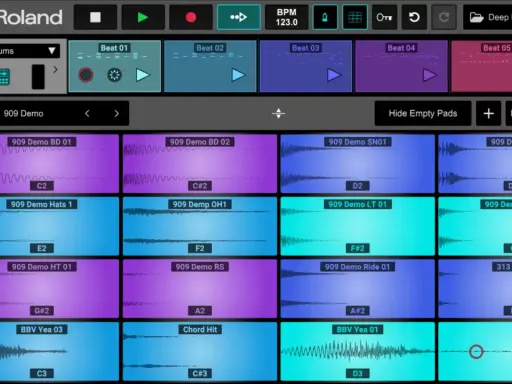Click the A2 note label
Viewport: 512px width, 384px height.
coord(200,311)
